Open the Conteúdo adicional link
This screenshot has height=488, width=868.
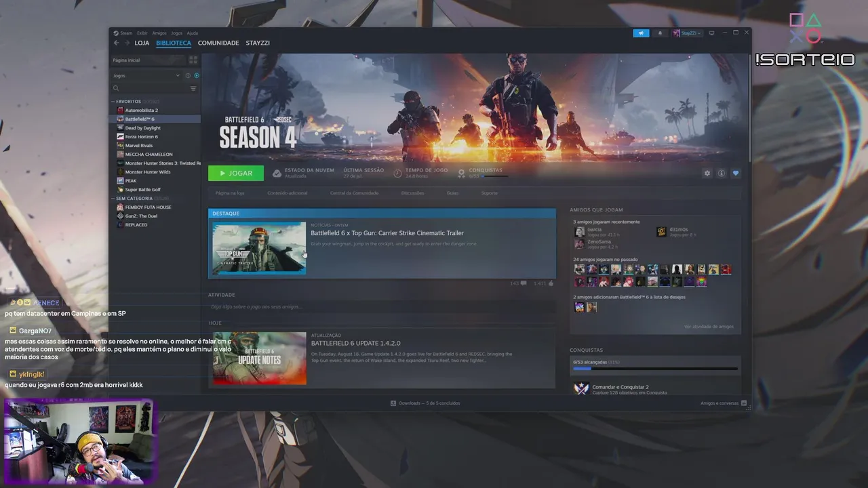pyautogui.click(x=288, y=193)
